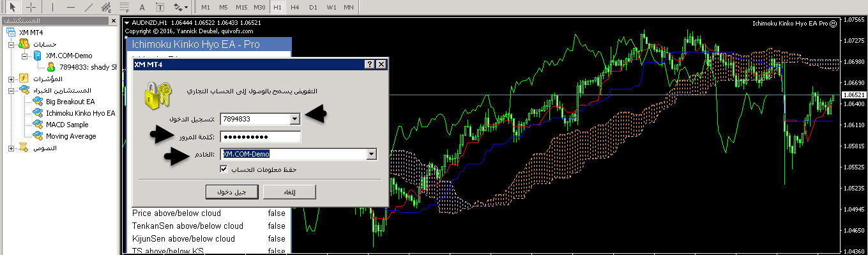Viewport: 868px width, 255px height.
Task: Switch chart to H4 timeframe
Action: 294,7
